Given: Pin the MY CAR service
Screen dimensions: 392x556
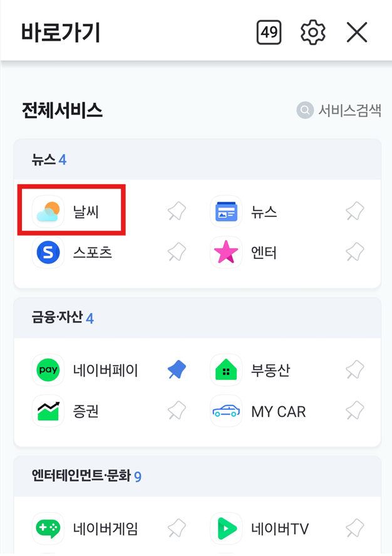Looking at the screenshot, I should coord(354,411).
